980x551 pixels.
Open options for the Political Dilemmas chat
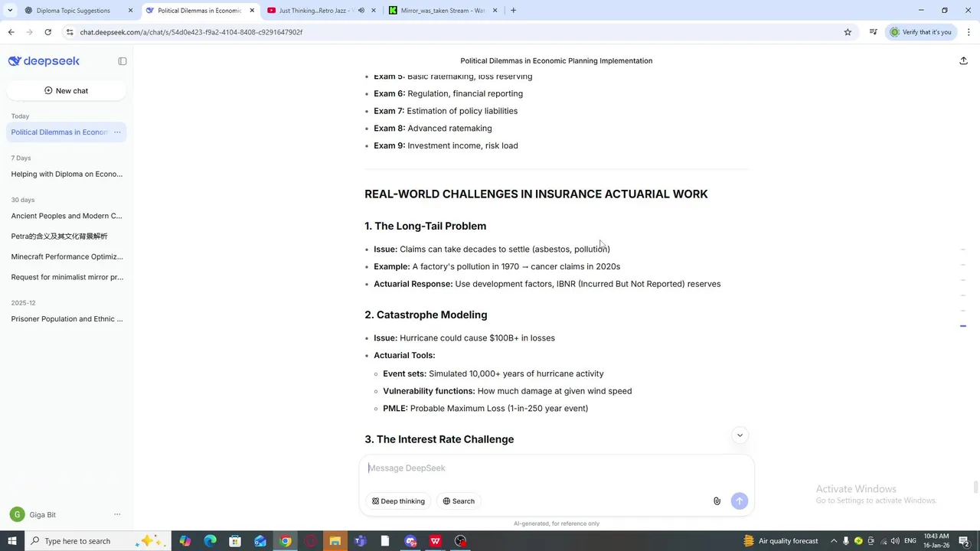coord(117,132)
